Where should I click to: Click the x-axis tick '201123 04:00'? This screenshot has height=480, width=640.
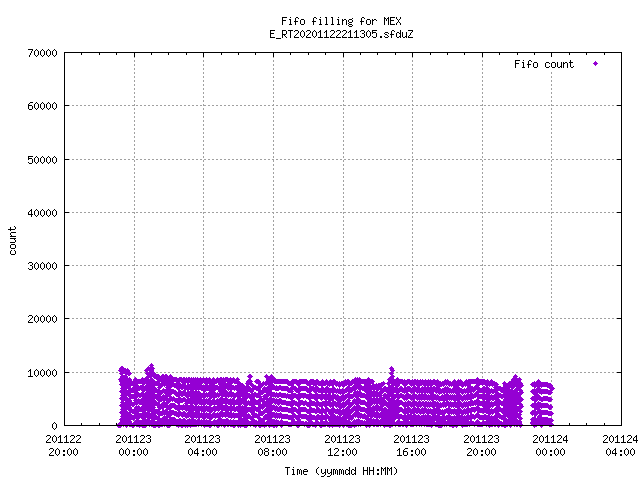(x=202, y=446)
